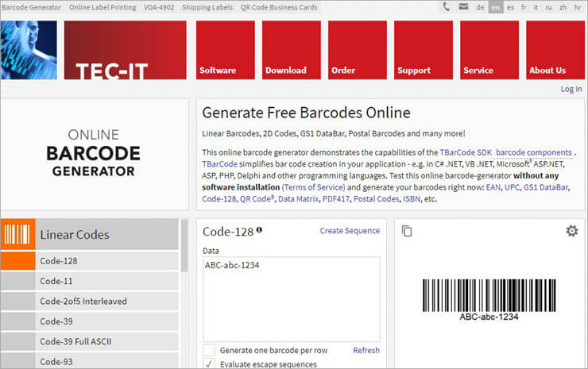
Task: Click Create Sequence link
Action: (x=350, y=231)
